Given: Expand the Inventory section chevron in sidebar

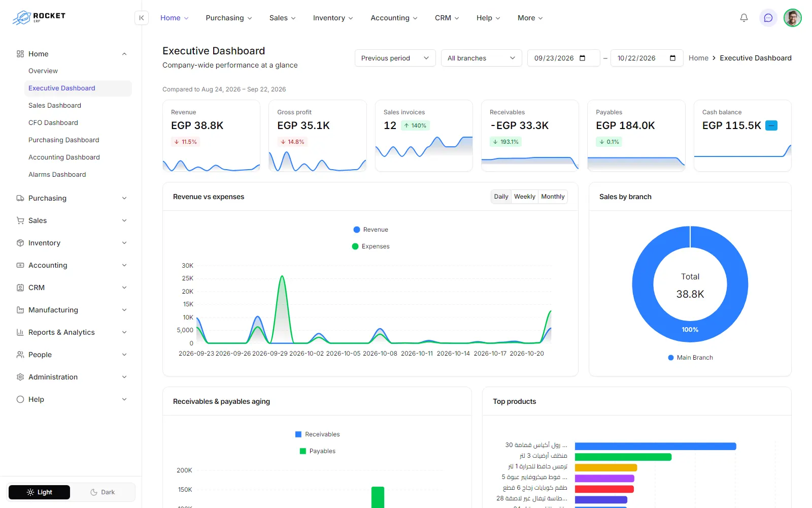Looking at the screenshot, I should click(x=124, y=243).
